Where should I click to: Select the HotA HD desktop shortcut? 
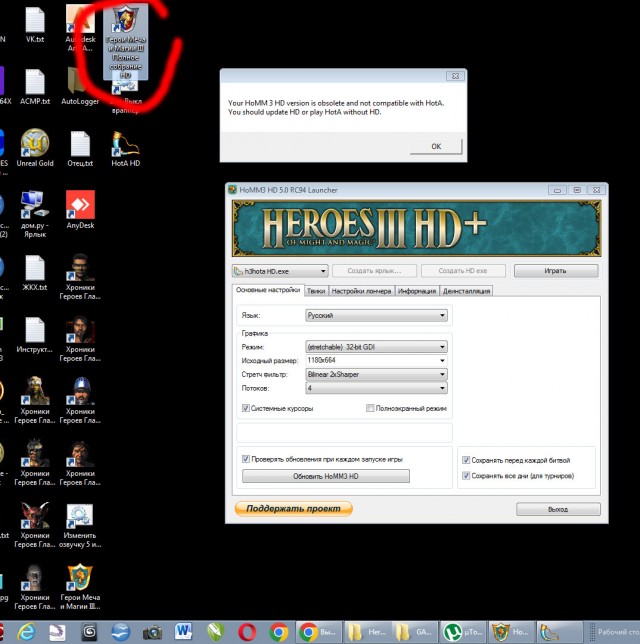[125, 149]
